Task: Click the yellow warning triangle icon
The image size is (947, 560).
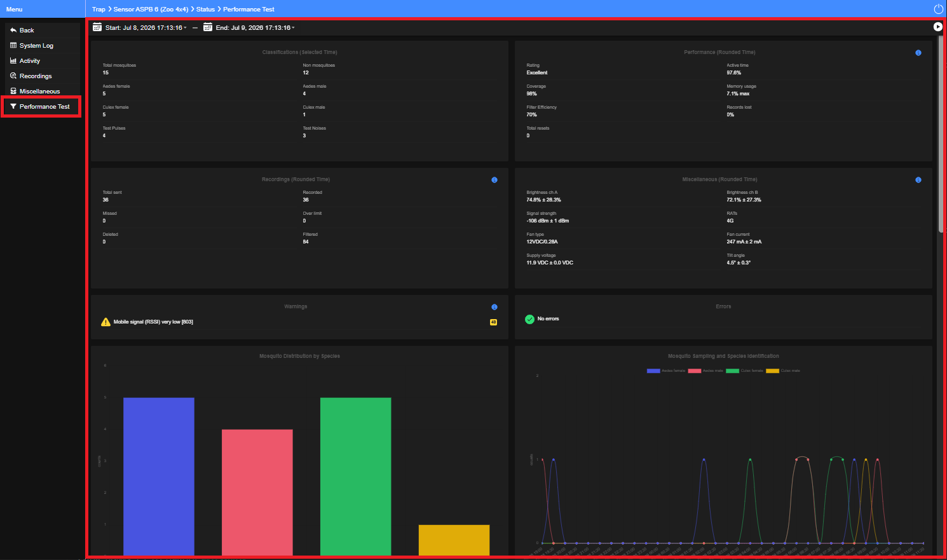Action: pos(106,322)
